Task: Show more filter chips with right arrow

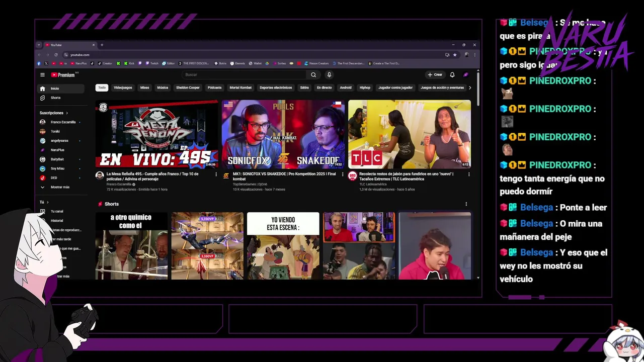Action: [470, 87]
